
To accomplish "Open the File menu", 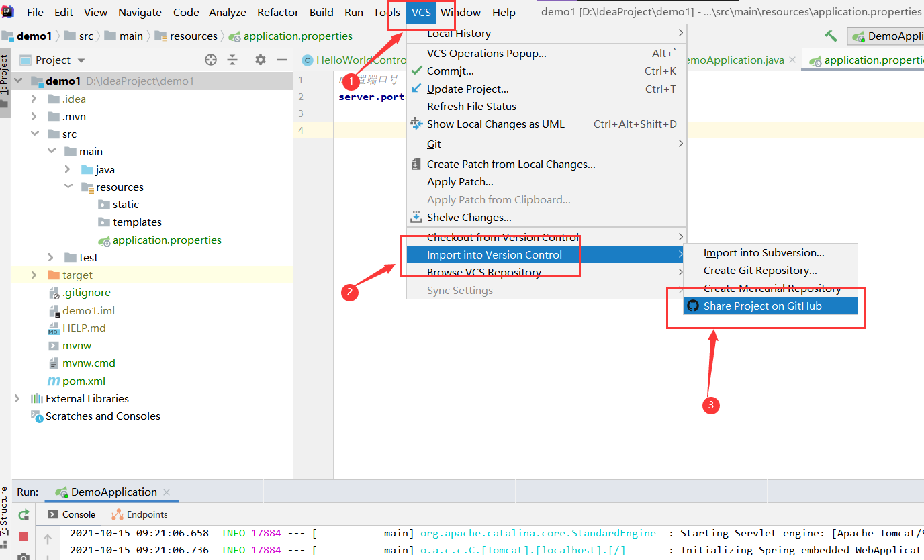I will point(35,12).
